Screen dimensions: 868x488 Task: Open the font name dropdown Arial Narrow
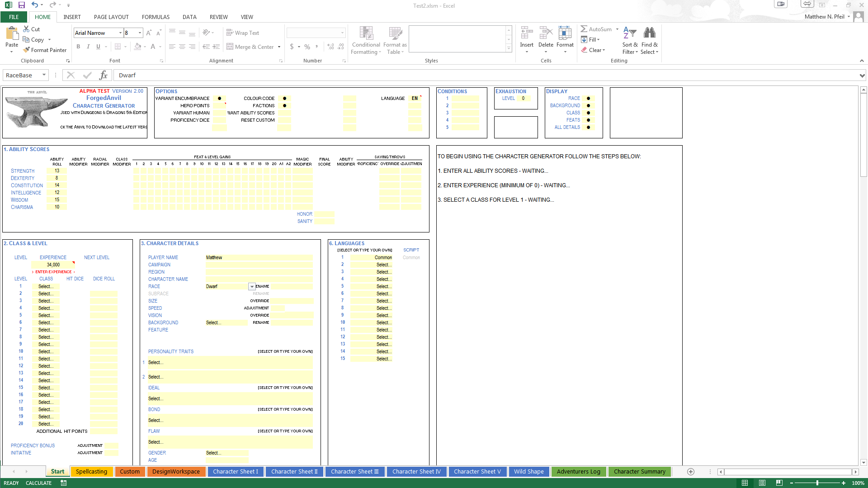120,33
